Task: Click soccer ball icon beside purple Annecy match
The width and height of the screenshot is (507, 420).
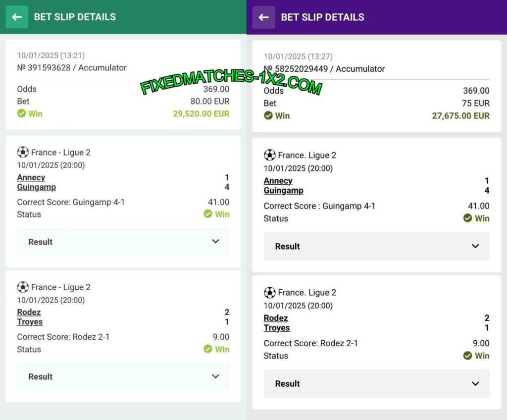Action: [269, 155]
